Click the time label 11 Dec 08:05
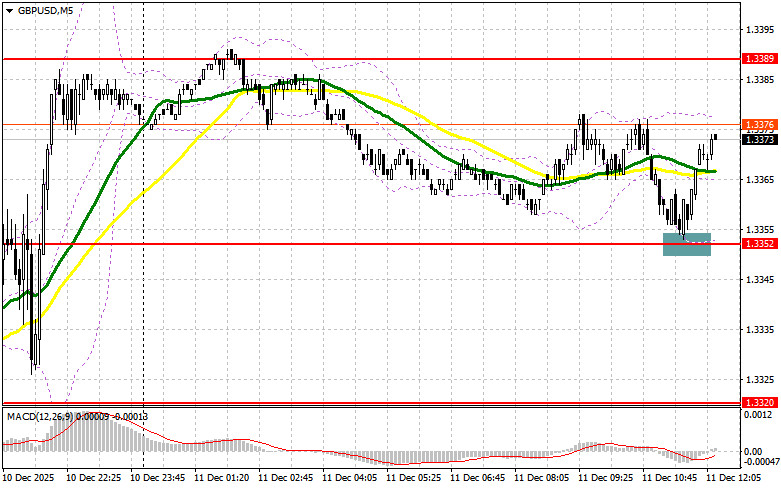 541,478
